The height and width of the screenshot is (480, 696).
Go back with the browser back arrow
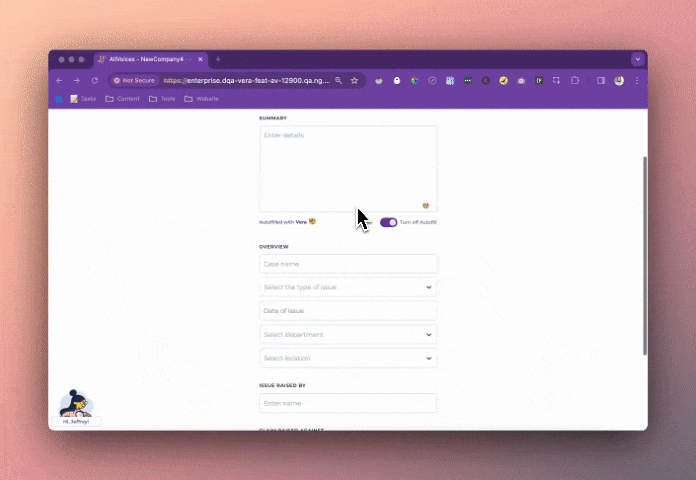point(59,80)
